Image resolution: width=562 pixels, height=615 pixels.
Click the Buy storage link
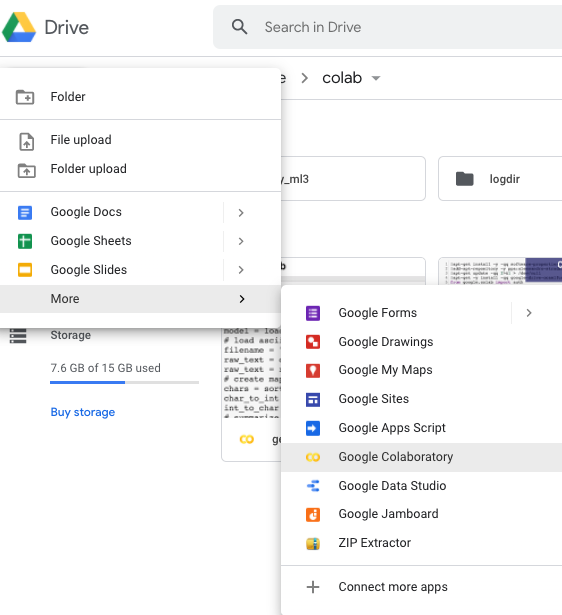tap(83, 412)
